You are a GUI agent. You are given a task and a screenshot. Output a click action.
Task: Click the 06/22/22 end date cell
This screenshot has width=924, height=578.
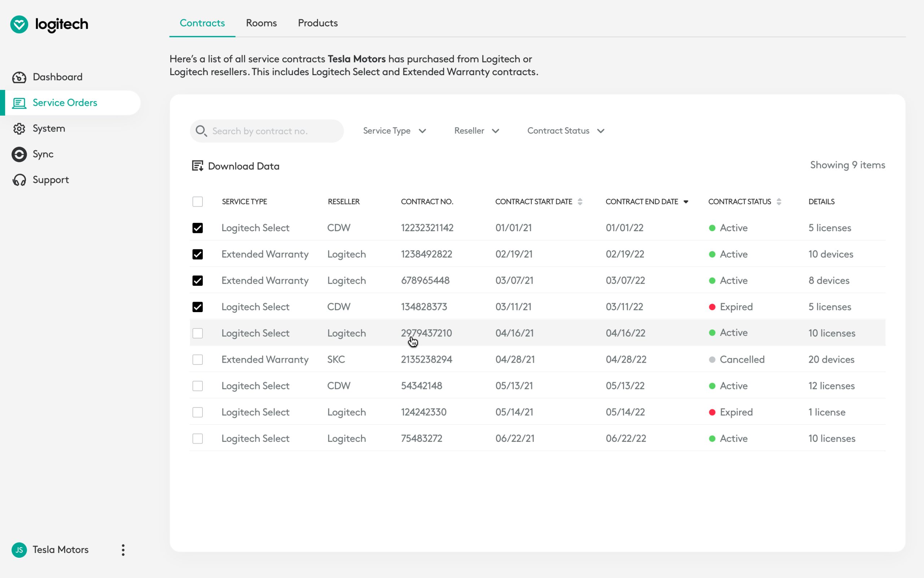(626, 439)
